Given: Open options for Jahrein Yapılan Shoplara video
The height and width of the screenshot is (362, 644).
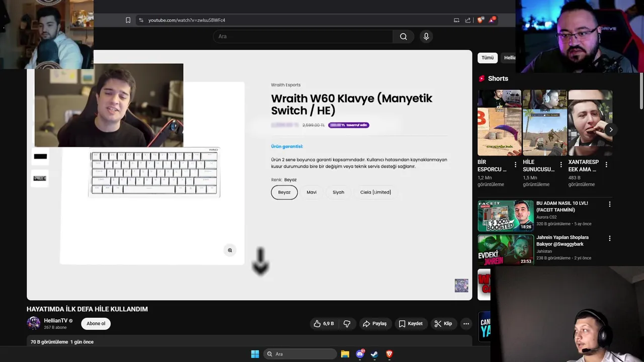Looking at the screenshot, I should 609,238.
